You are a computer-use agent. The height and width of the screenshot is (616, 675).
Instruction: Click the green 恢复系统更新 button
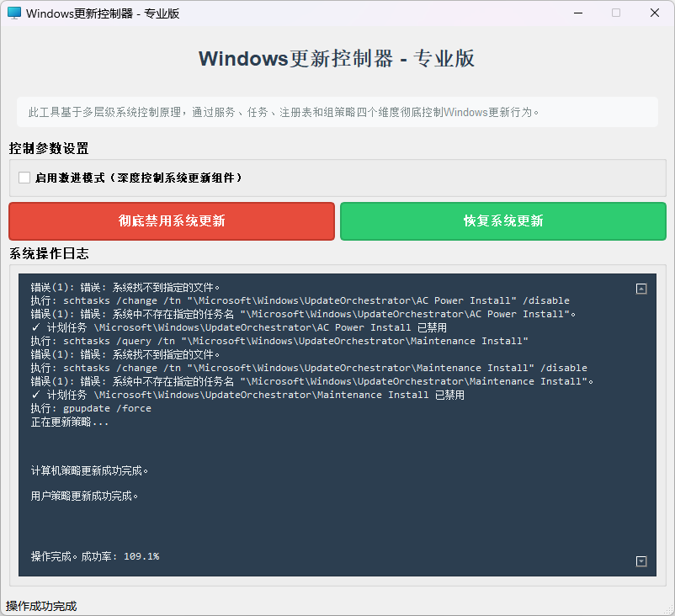click(x=502, y=221)
